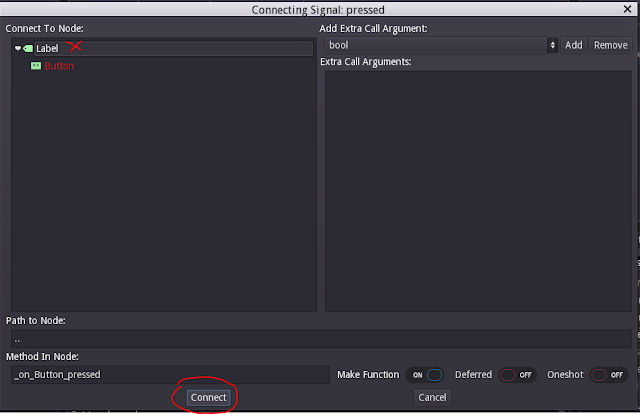Close the Connecting Signal dialog

coord(628,9)
